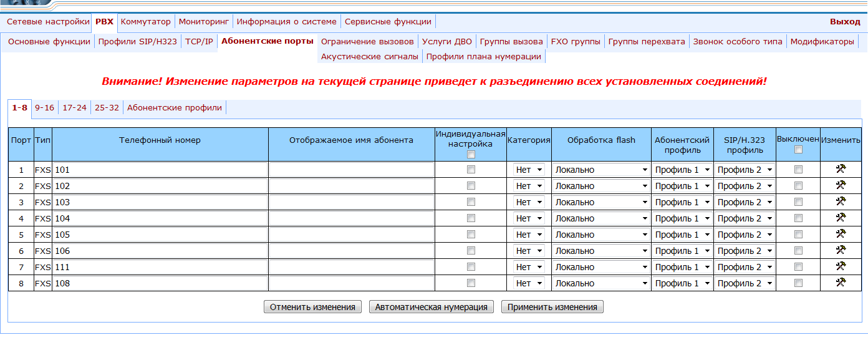Click the tools icon for number 111
The height and width of the screenshot is (345, 868).
[840, 266]
